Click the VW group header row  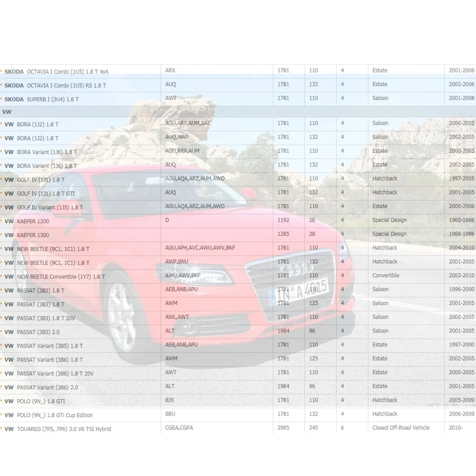click(238, 112)
